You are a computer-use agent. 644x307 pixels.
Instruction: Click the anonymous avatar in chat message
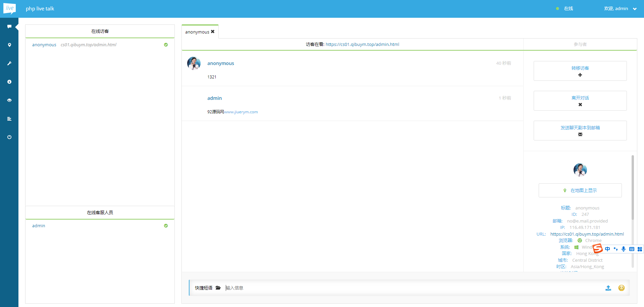[194, 63]
